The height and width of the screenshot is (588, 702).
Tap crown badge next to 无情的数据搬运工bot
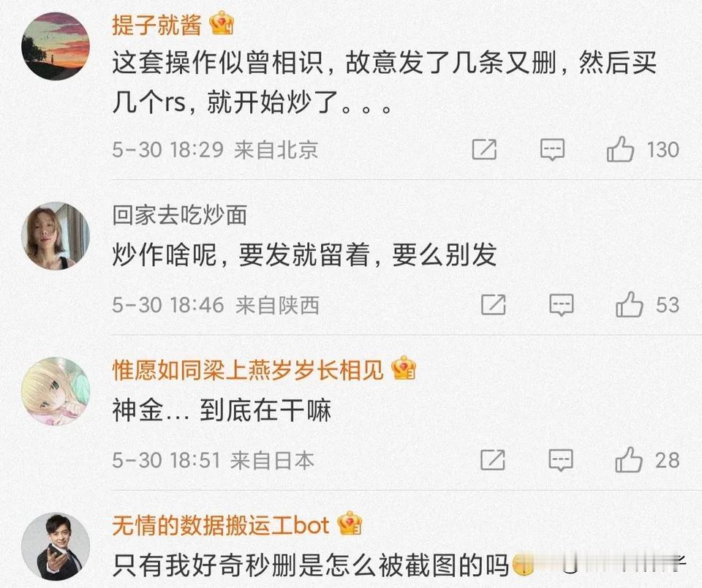(350, 523)
